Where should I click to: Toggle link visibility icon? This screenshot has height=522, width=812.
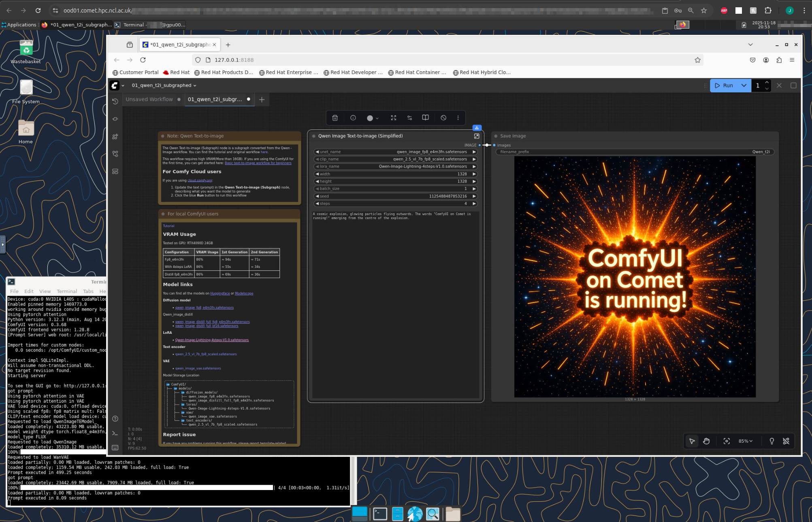(786, 441)
